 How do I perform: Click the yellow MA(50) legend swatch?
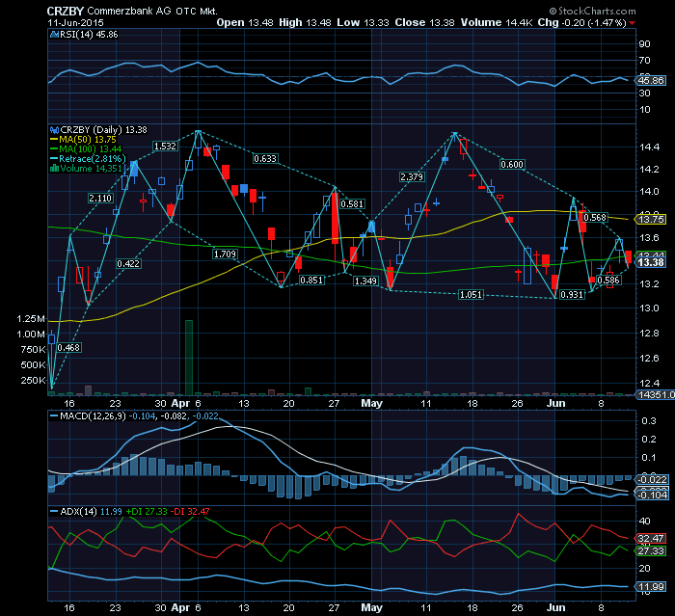click(54, 140)
